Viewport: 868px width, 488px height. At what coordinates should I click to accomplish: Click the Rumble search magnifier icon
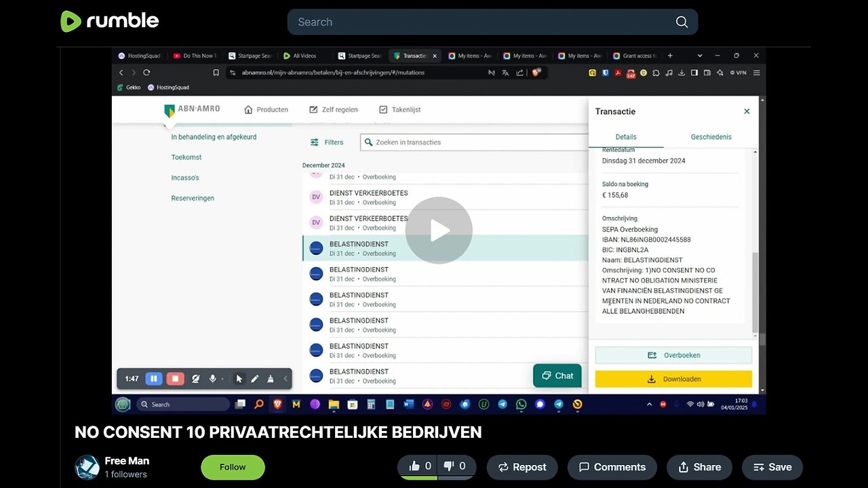coord(682,22)
